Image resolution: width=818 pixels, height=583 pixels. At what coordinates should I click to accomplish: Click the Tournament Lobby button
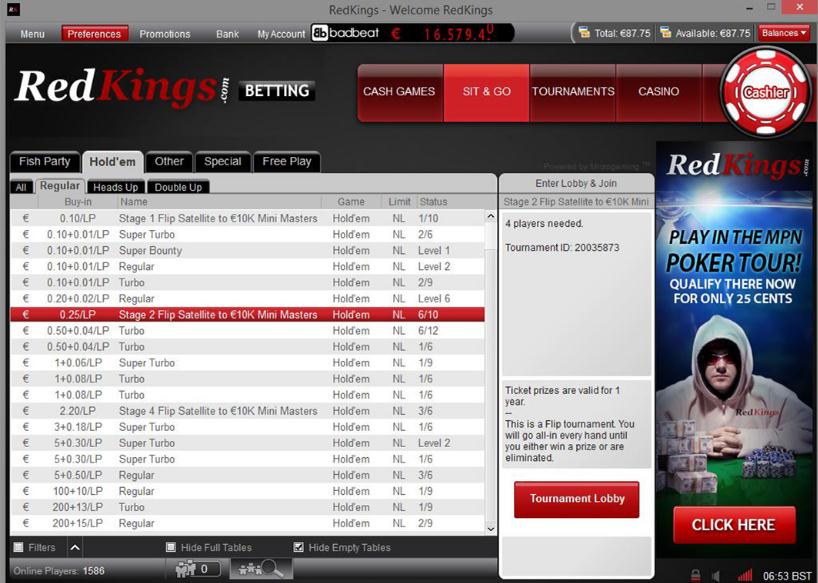coord(576,499)
